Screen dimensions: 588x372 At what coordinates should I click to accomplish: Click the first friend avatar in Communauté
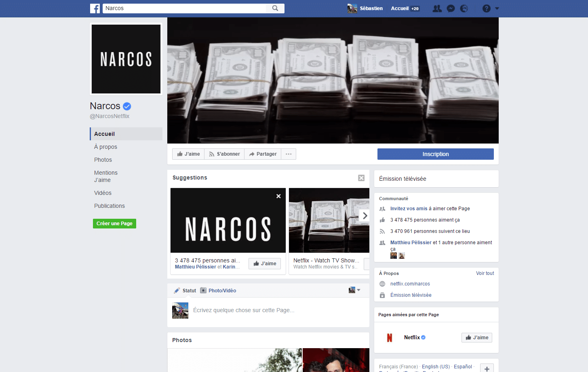394,256
